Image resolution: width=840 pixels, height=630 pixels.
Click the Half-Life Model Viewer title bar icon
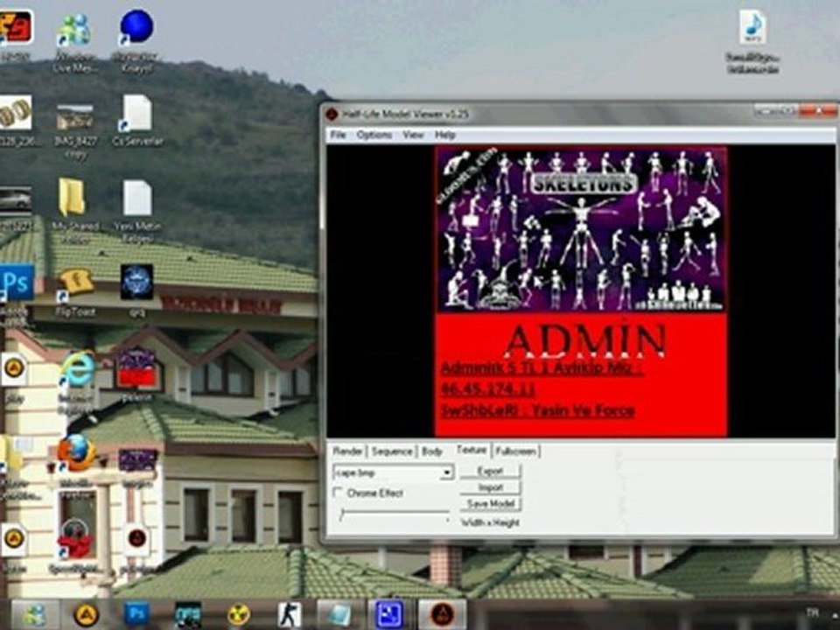(332, 114)
